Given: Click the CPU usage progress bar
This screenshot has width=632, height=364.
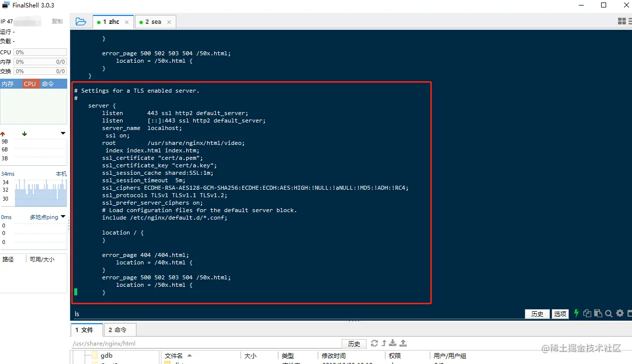Looking at the screenshot, I should pos(40,52).
